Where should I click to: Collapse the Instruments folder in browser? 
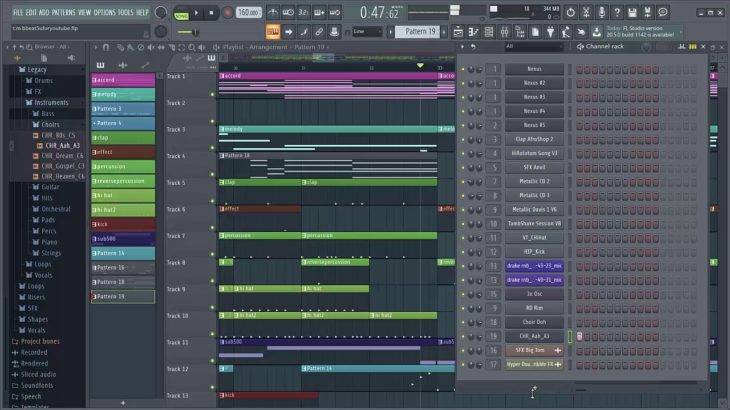[x=51, y=102]
